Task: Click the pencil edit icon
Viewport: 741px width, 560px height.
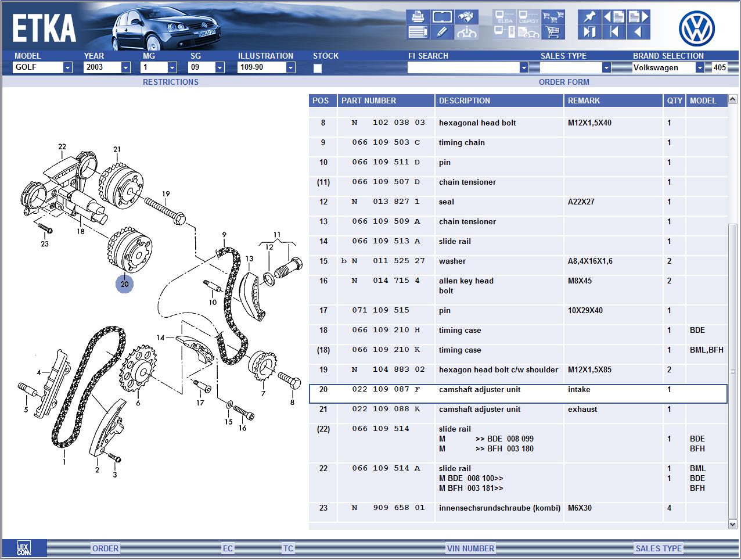Action: click(442, 32)
